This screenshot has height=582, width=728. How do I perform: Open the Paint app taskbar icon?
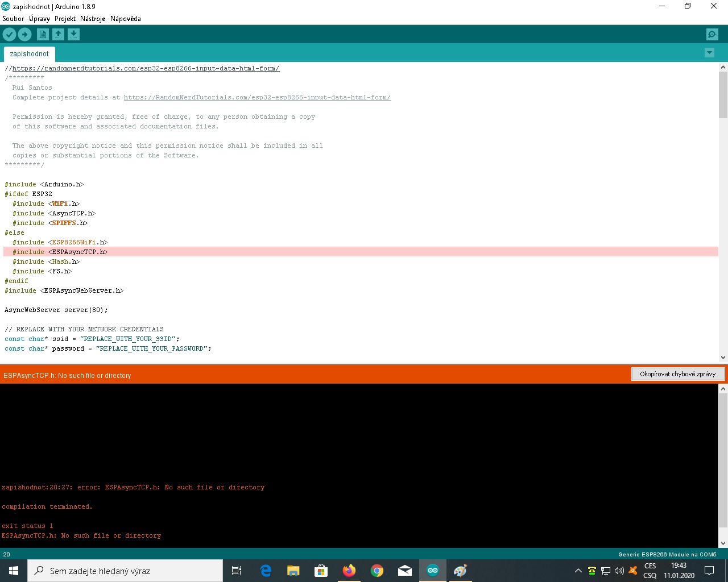point(461,571)
